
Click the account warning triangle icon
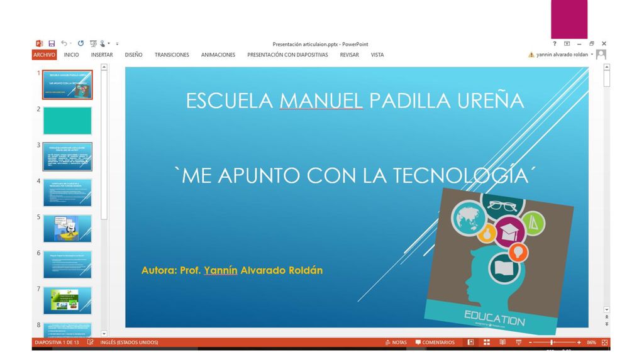pos(531,55)
